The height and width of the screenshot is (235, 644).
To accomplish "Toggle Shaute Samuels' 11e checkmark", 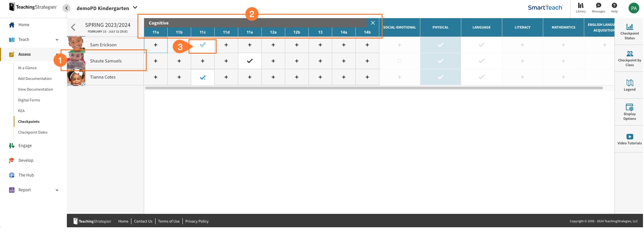I will [x=250, y=61].
